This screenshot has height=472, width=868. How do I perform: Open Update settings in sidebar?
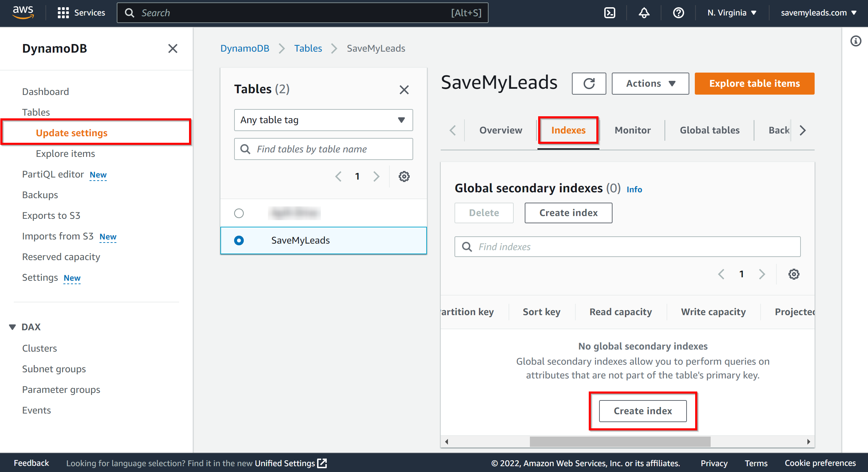pos(72,133)
